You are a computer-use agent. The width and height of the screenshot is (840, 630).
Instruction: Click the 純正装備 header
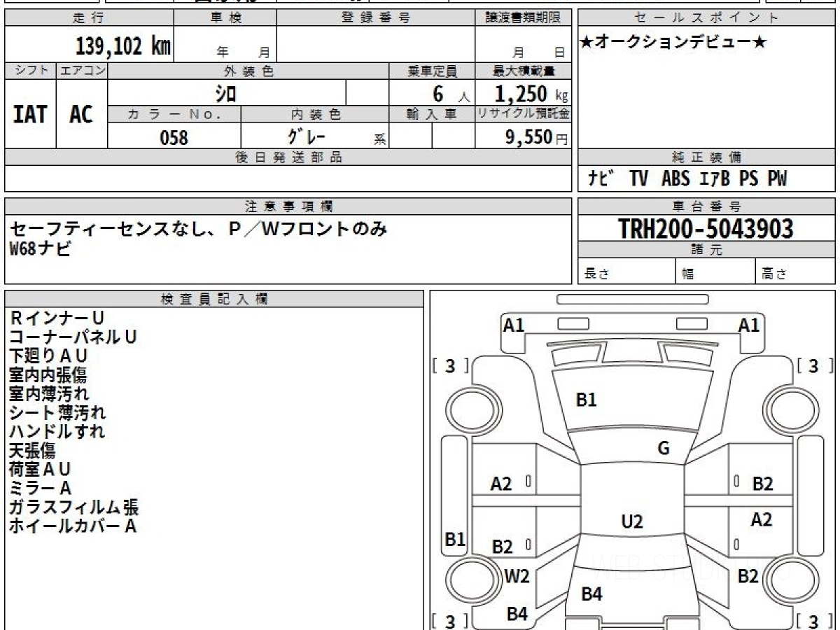706,157
